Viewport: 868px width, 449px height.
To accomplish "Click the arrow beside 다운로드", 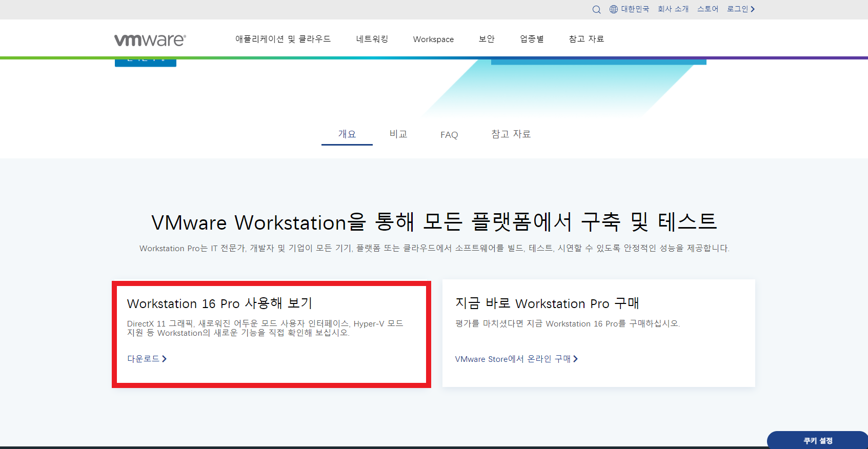I will [164, 359].
